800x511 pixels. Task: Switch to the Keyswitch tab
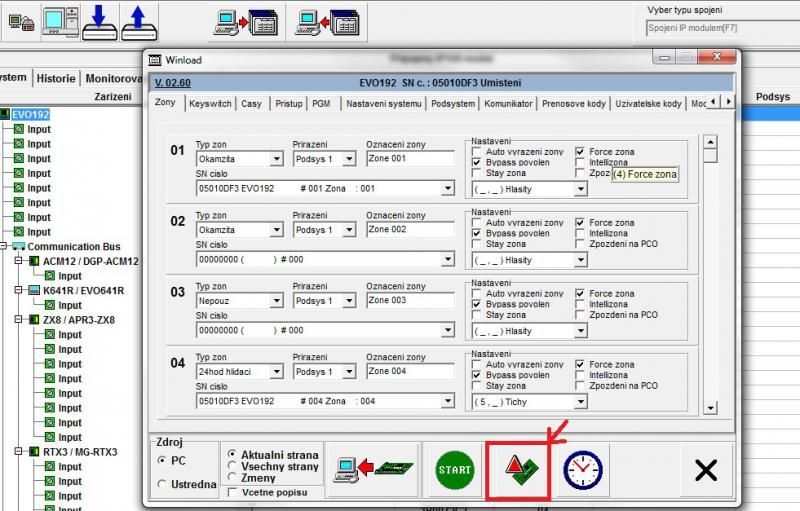pos(210,103)
